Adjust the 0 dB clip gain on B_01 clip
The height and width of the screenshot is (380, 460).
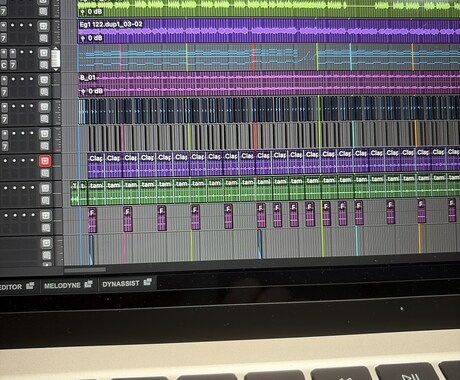(92, 91)
